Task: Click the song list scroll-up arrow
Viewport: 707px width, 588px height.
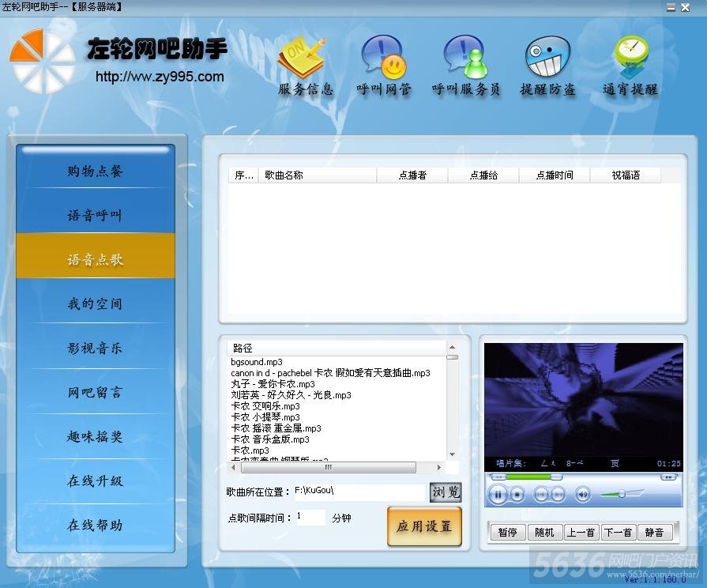Action: 453,347
